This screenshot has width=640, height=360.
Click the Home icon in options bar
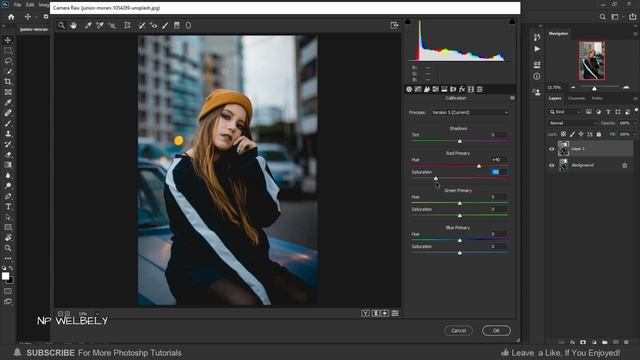point(11,17)
